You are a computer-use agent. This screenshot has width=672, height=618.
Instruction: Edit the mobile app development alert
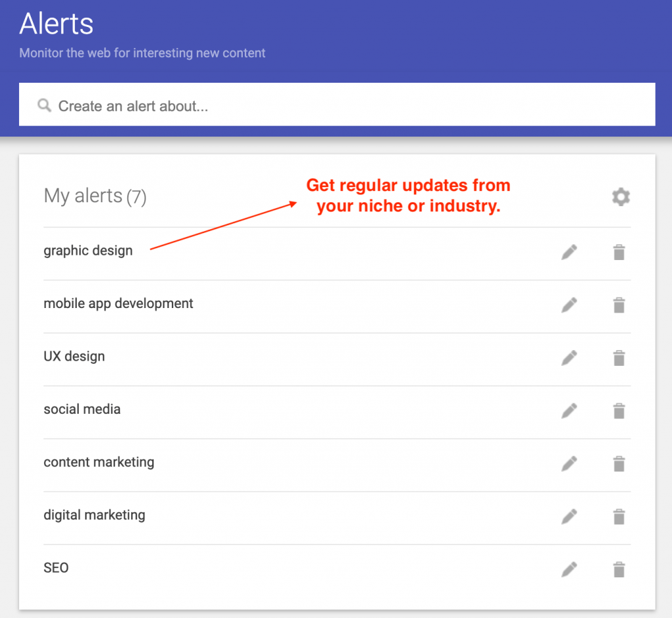click(x=569, y=305)
